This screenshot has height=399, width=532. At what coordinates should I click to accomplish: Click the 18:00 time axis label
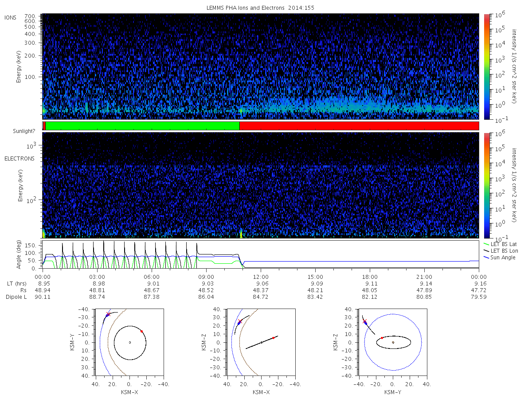click(x=370, y=276)
